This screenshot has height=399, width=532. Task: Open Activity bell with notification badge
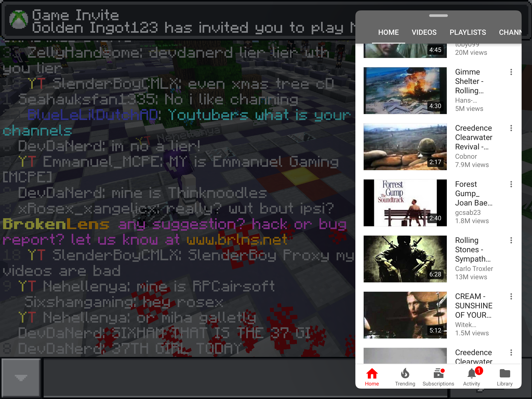[x=471, y=377]
